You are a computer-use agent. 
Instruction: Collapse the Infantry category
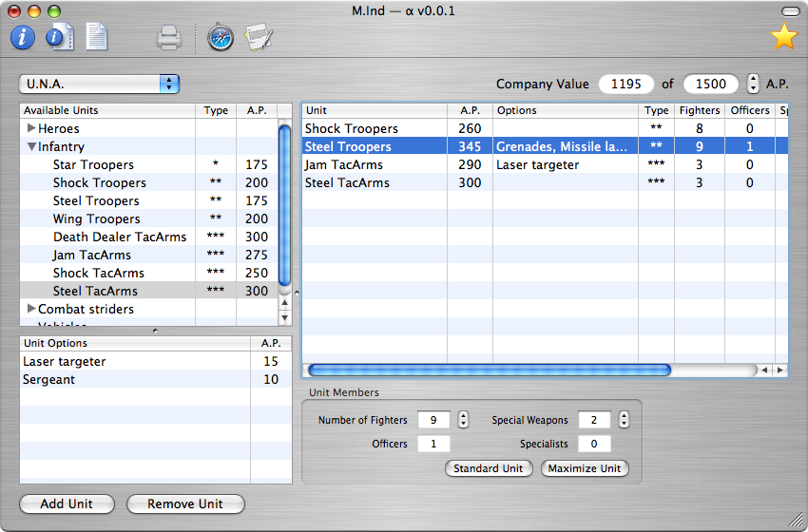click(31, 147)
